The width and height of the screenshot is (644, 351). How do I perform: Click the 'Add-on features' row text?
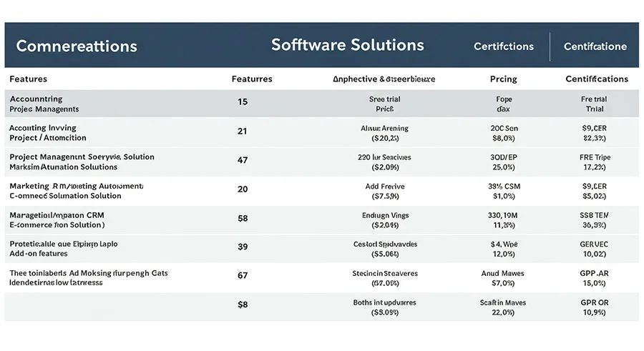tap(39, 254)
